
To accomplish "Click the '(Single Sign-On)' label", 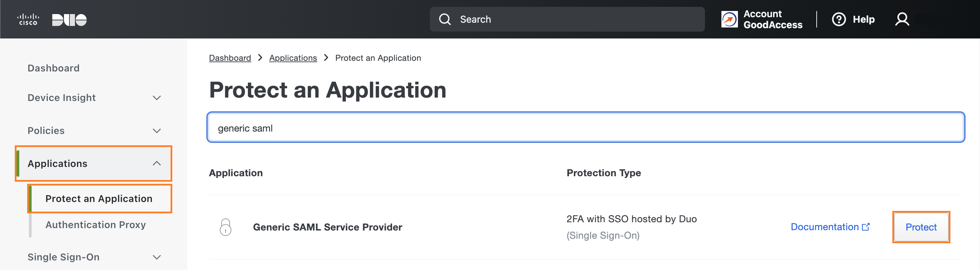I will tap(603, 235).
